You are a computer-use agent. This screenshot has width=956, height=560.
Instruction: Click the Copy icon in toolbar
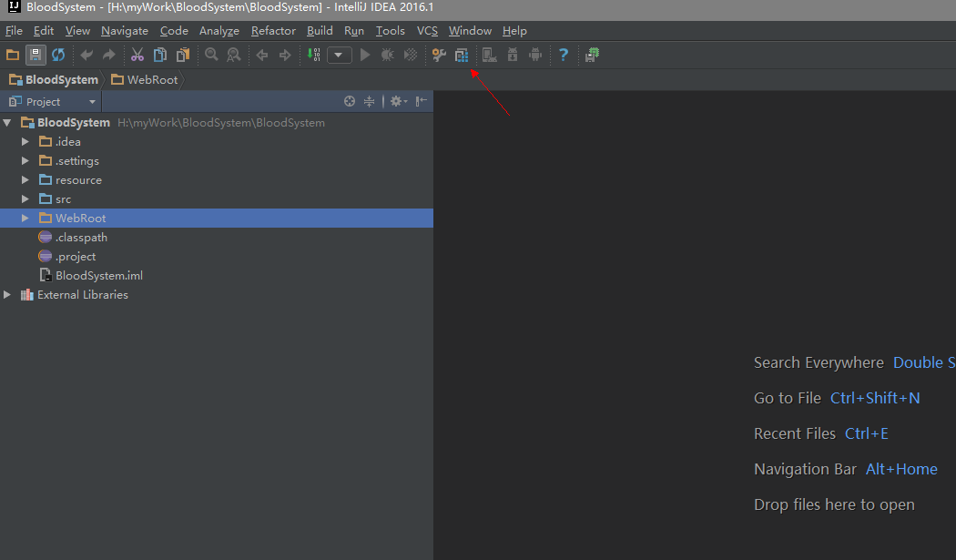[x=159, y=55]
